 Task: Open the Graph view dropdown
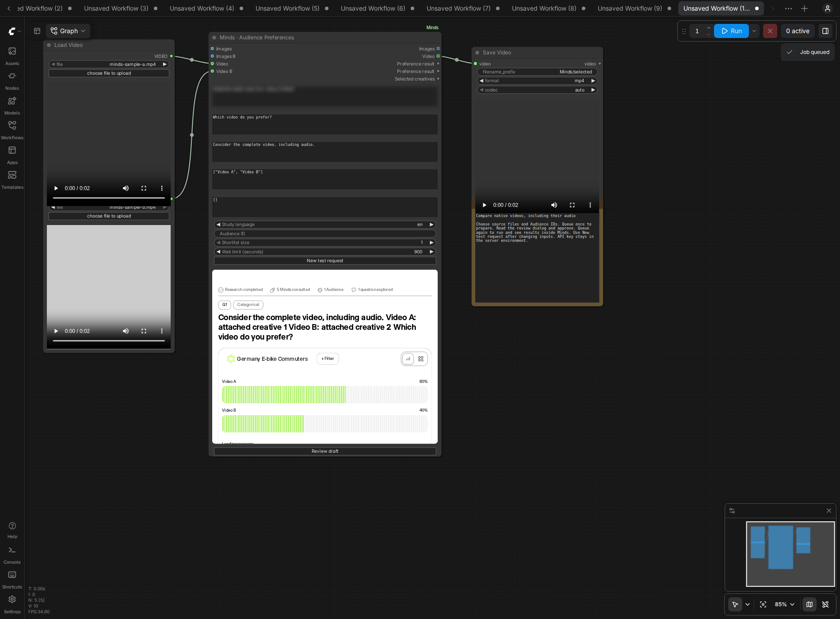tap(68, 31)
